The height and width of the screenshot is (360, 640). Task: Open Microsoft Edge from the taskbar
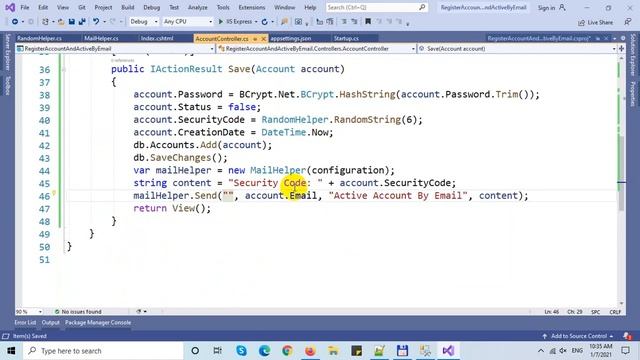point(264,351)
